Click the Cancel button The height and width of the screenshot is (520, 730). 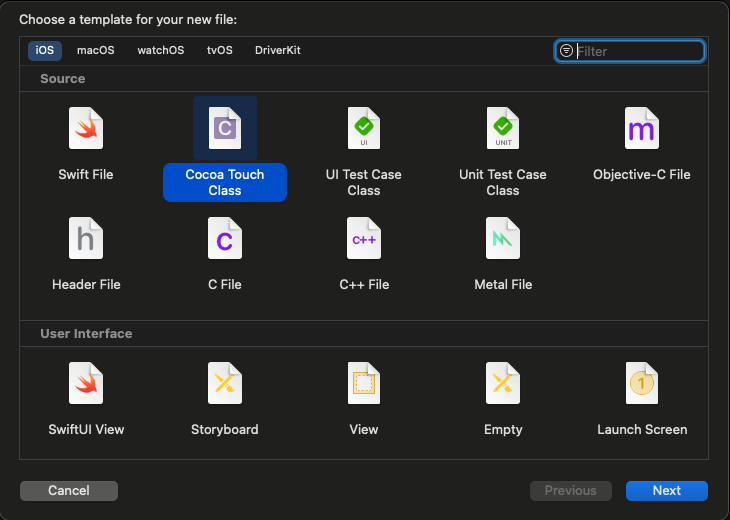69,491
